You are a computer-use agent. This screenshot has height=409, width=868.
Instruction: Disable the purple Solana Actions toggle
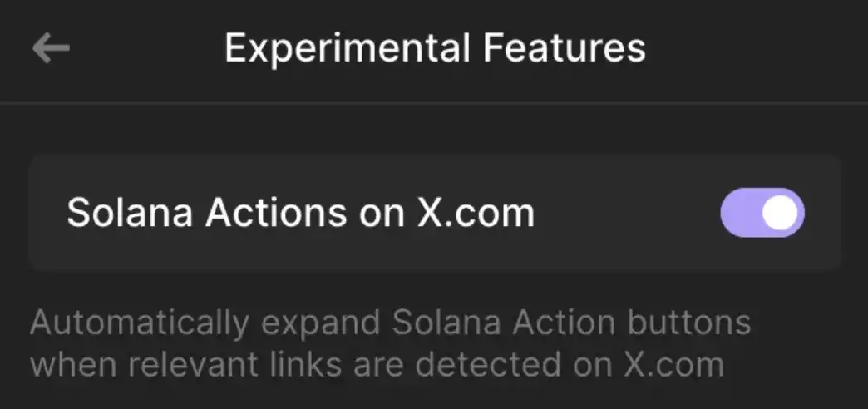tap(762, 213)
